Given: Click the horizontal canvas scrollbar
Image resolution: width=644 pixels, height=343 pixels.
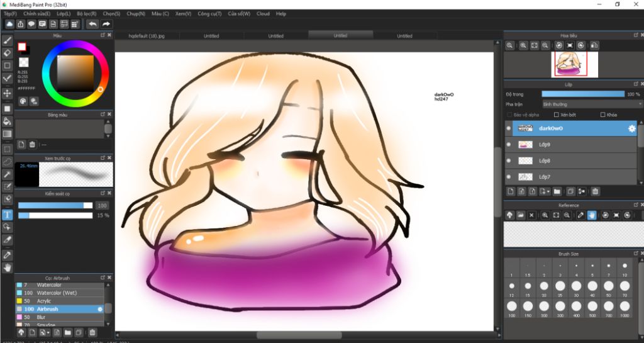Looking at the screenshot, I should point(299,335).
